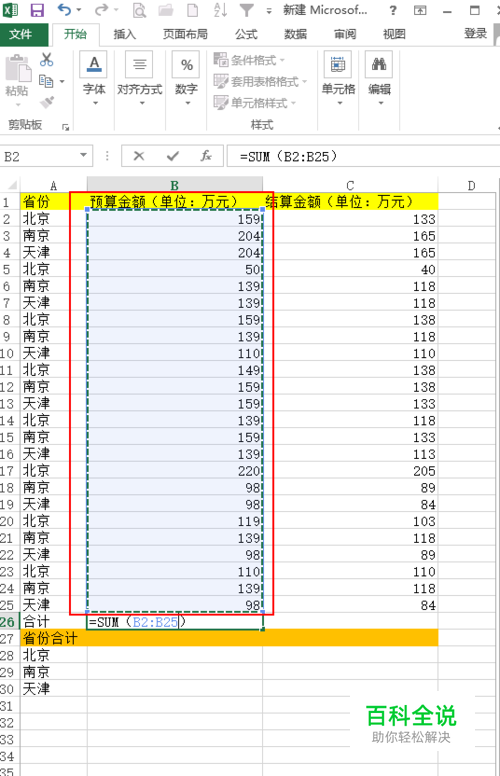This screenshot has height=776, width=500.
Task: Click inside the formula bar
Action: [x=363, y=156]
